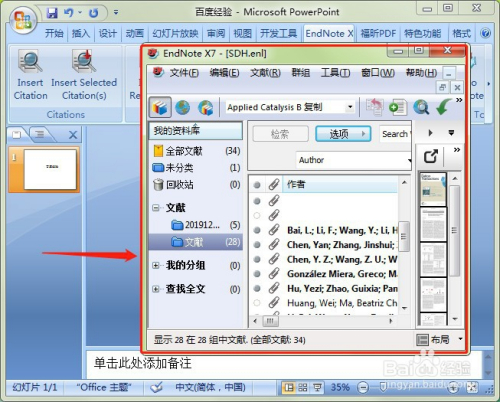The image size is (500, 402).
Task: Toggle read status circle for Huang, Wei row
Action: point(257,303)
